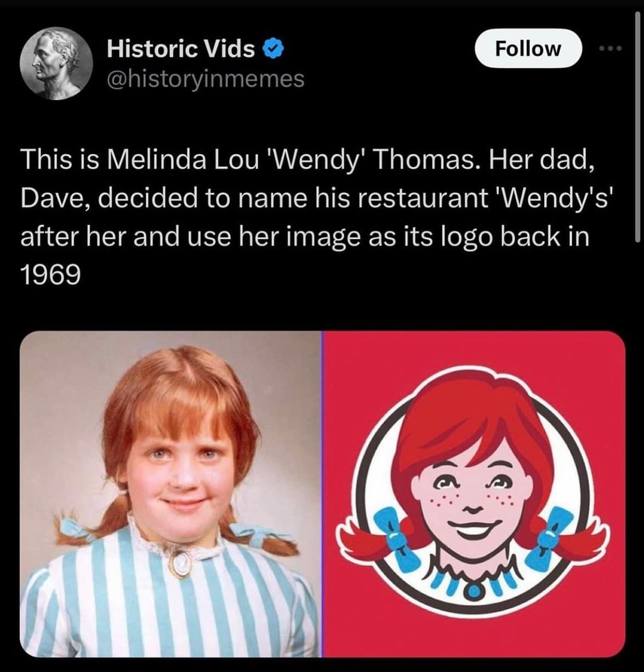The height and width of the screenshot is (672, 644).
Task: Open the three-dot more options menu
Action: [609, 49]
